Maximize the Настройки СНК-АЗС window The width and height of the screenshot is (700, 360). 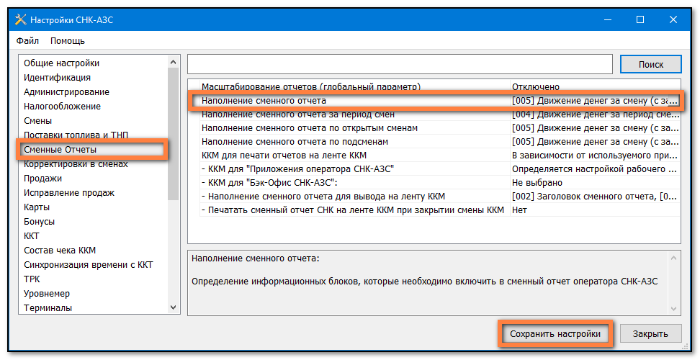640,20
